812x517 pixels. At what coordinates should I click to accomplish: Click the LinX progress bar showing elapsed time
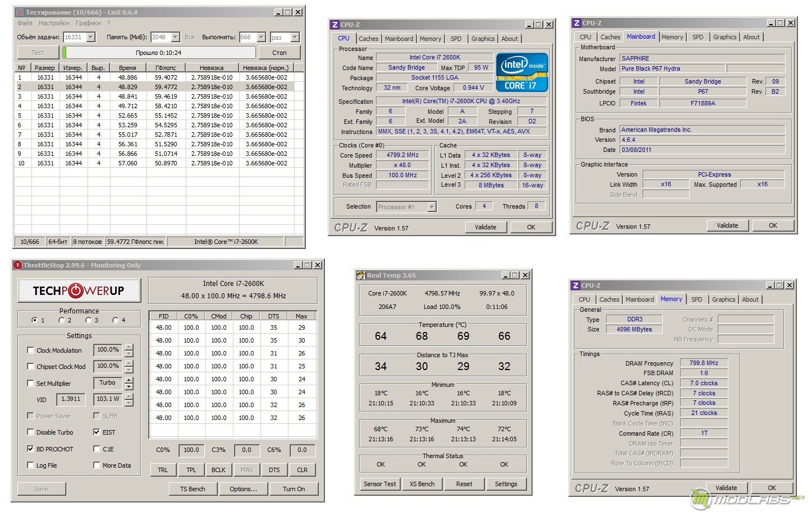(x=159, y=53)
